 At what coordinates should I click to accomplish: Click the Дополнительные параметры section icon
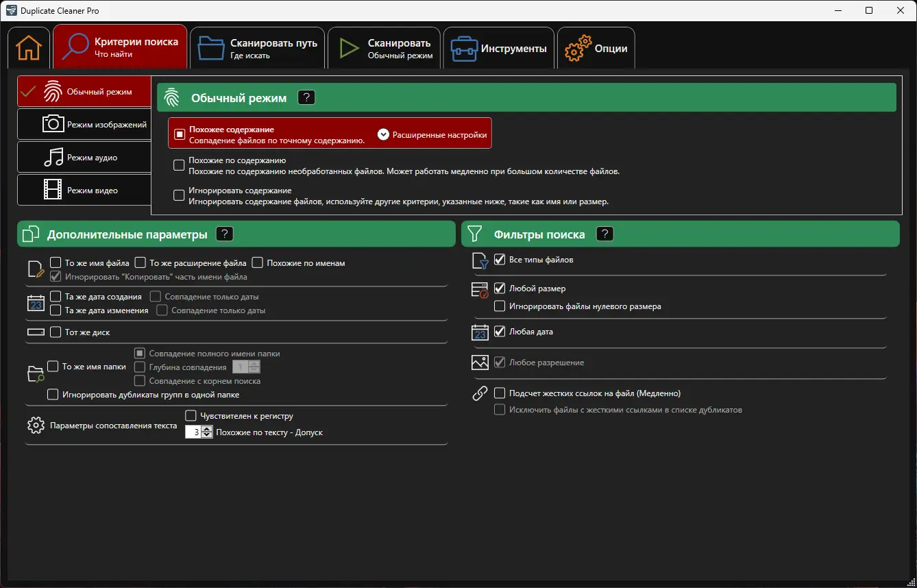pos(32,234)
